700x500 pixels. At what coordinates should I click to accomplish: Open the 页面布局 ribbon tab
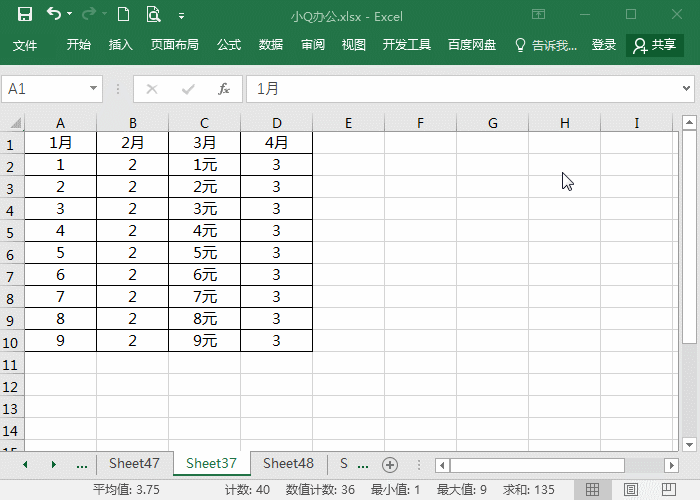click(175, 45)
